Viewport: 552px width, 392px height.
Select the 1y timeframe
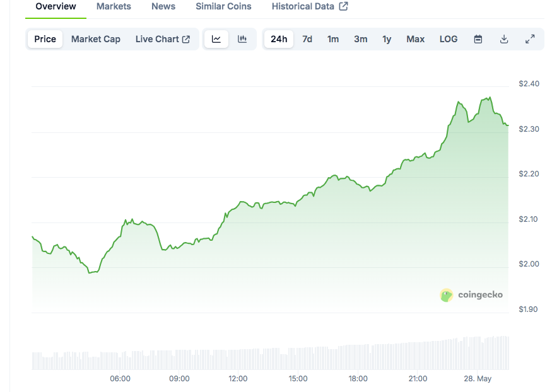[x=386, y=39]
